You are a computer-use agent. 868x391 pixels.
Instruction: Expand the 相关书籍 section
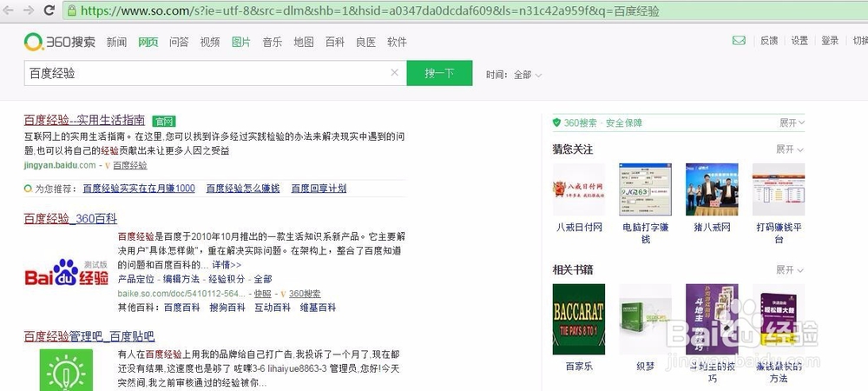click(789, 270)
